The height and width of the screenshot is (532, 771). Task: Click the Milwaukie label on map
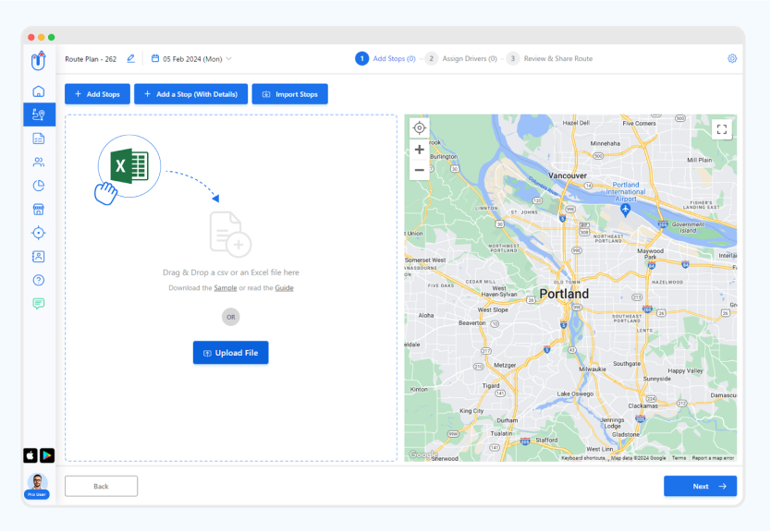coord(593,369)
